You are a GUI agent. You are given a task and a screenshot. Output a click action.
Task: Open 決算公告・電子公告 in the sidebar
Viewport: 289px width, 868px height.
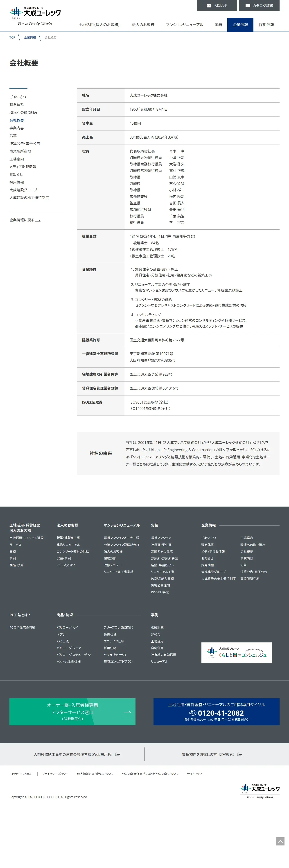[25, 144]
